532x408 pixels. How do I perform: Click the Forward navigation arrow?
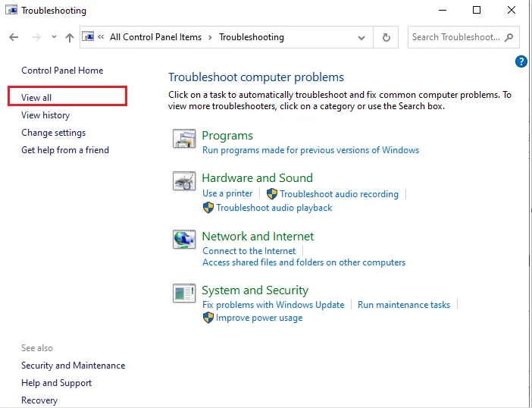[36, 37]
